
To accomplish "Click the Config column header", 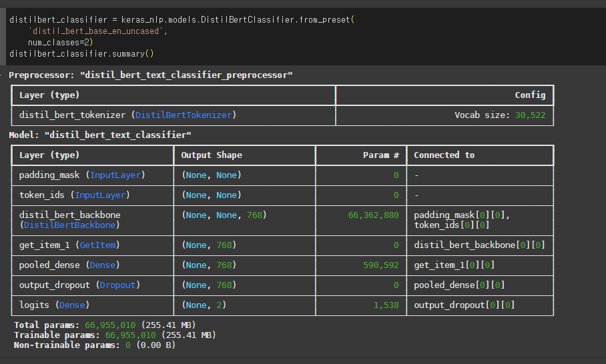I will click(x=530, y=95).
